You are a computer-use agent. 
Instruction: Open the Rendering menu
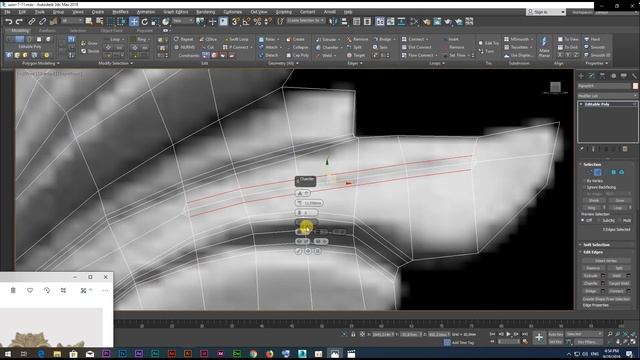pyautogui.click(x=206, y=12)
